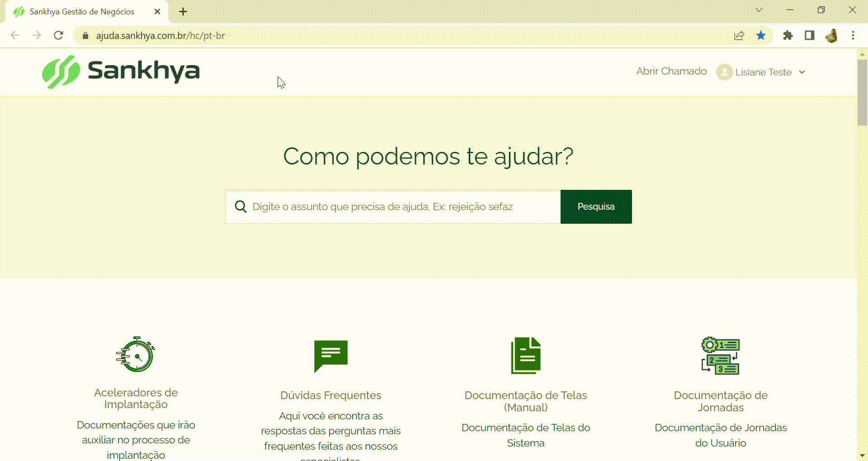The width and height of the screenshot is (868, 461).
Task: Click the scrollbar down arrow
Action: [x=862, y=456]
